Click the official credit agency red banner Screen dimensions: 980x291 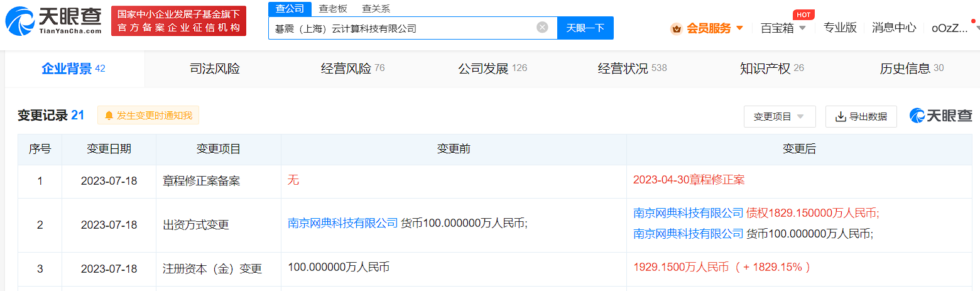178,21
